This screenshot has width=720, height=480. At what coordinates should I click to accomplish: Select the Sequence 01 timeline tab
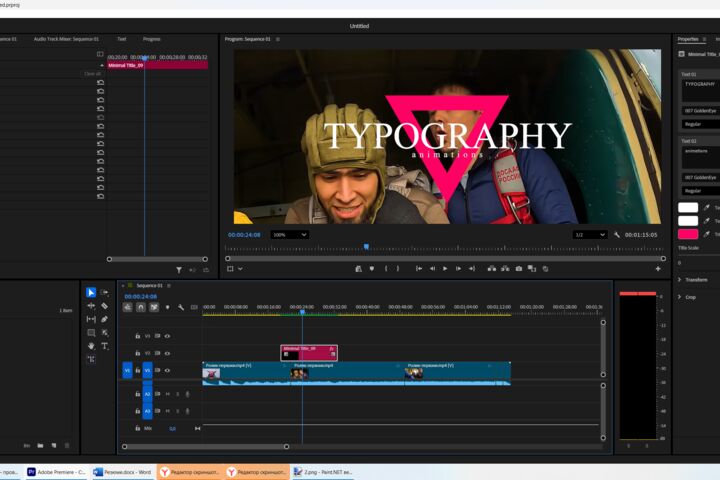click(149, 286)
